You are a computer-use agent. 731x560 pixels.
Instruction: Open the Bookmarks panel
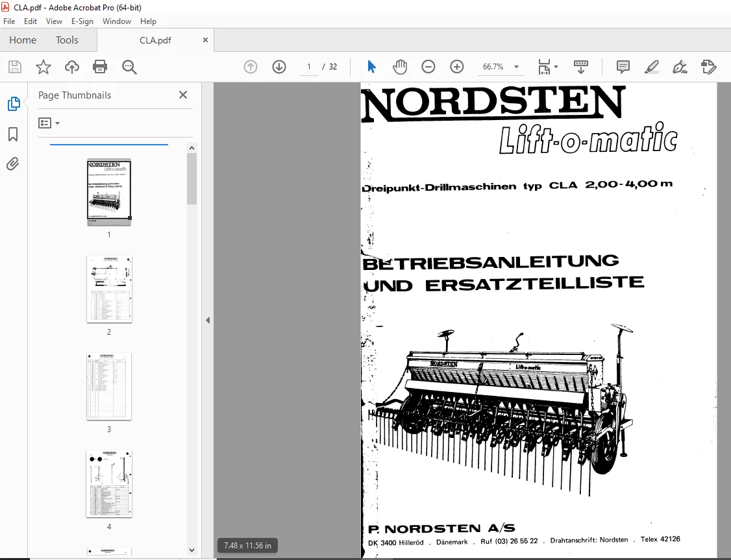[13, 134]
